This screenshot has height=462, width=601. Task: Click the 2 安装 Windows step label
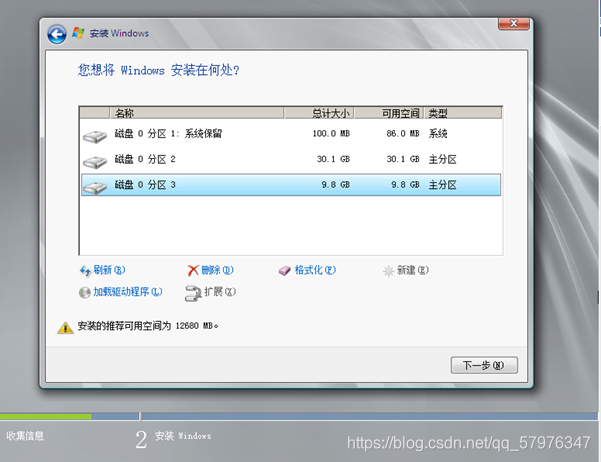[x=173, y=439]
